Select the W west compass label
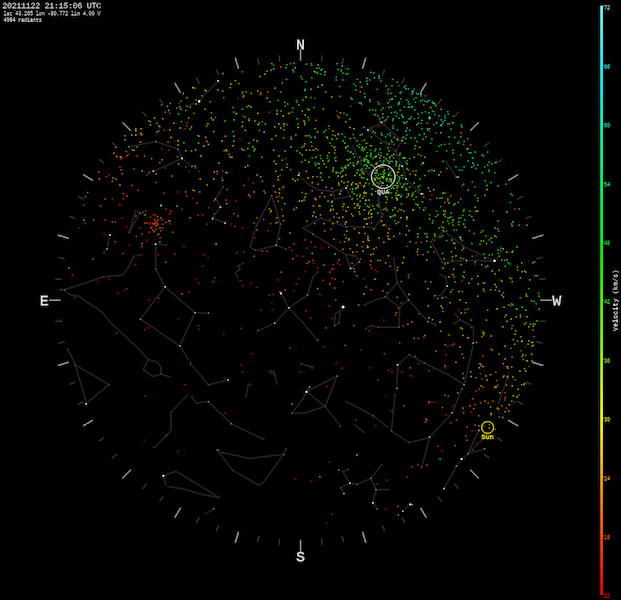This screenshot has width=621, height=600. [557, 301]
